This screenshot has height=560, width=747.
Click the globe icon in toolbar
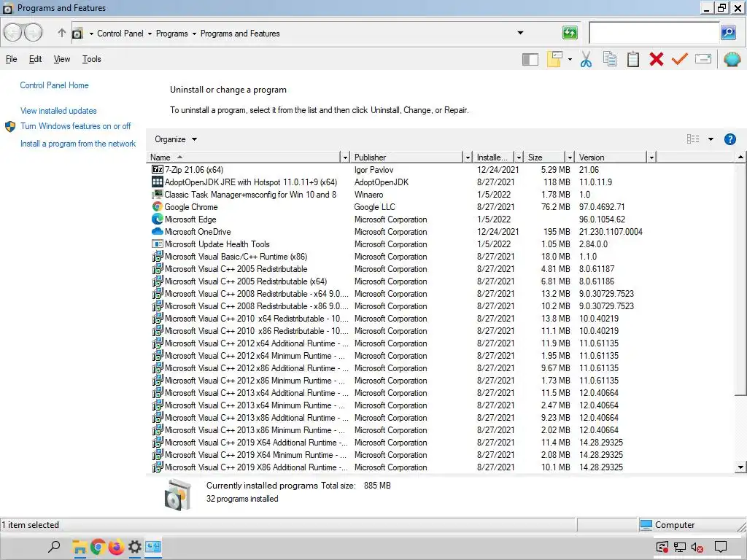(732, 59)
